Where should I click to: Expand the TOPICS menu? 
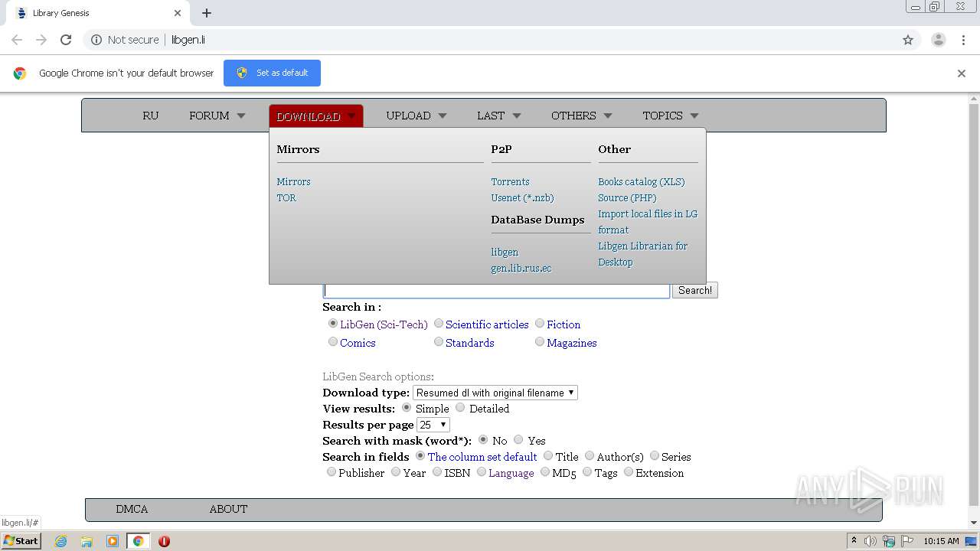(x=671, y=116)
